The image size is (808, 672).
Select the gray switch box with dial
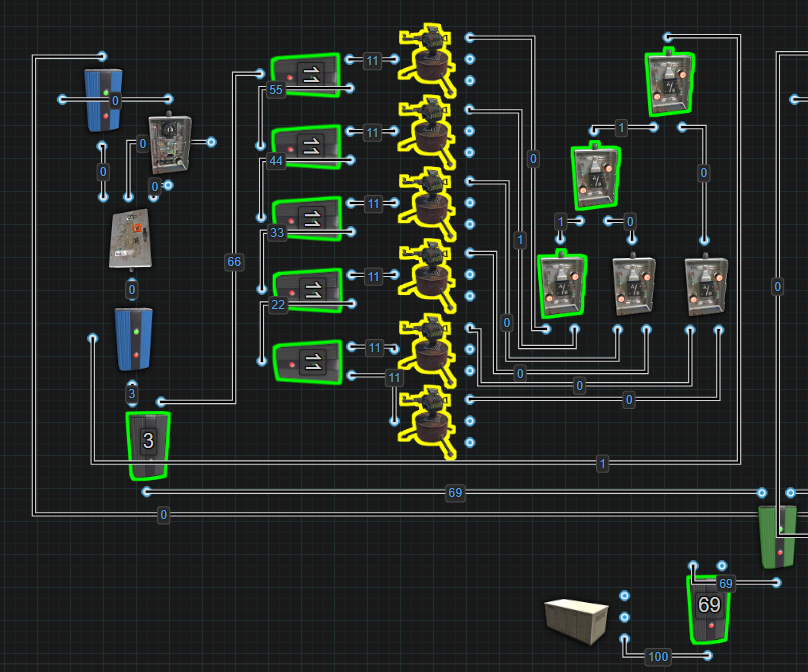(170, 144)
